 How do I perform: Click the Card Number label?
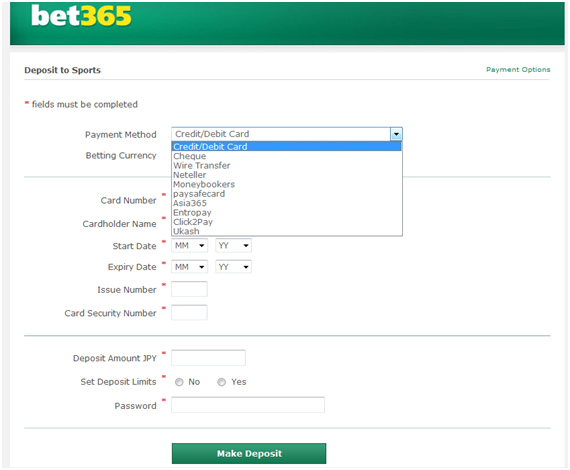click(128, 201)
